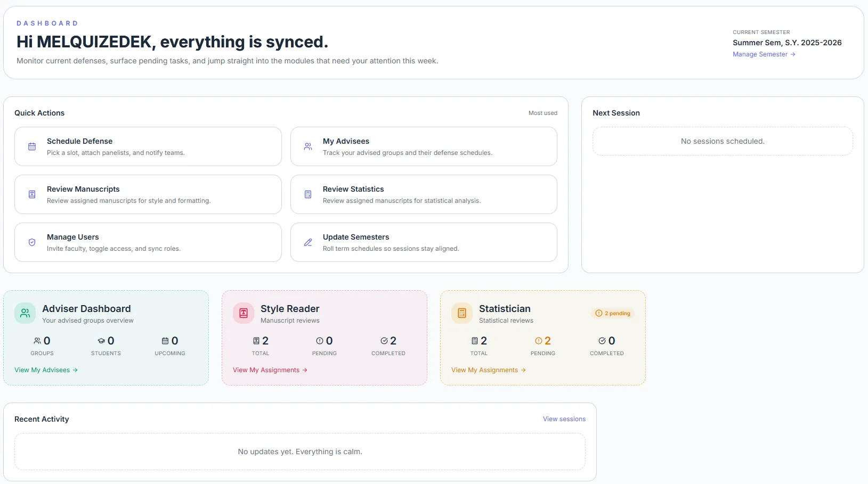The height and width of the screenshot is (484, 868).
Task: Click the Upcoming calendar icon
Action: (x=165, y=341)
